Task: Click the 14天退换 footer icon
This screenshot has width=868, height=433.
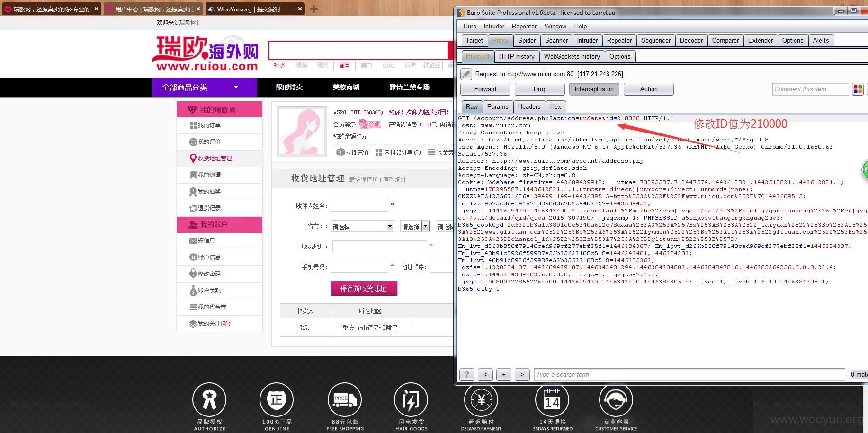Action: pos(552,400)
